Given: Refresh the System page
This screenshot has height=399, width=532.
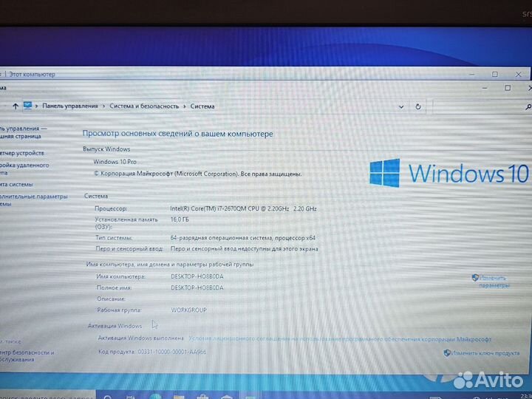Looking at the screenshot, I should coord(418,106).
